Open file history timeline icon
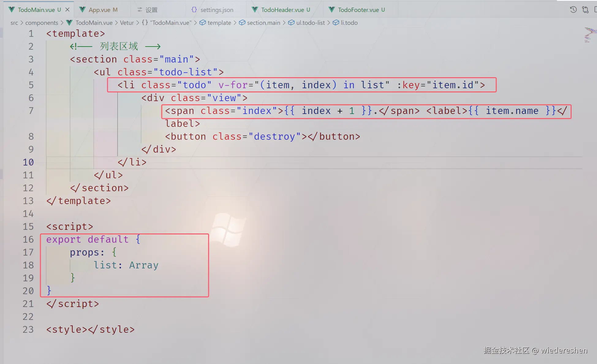 (573, 10)
